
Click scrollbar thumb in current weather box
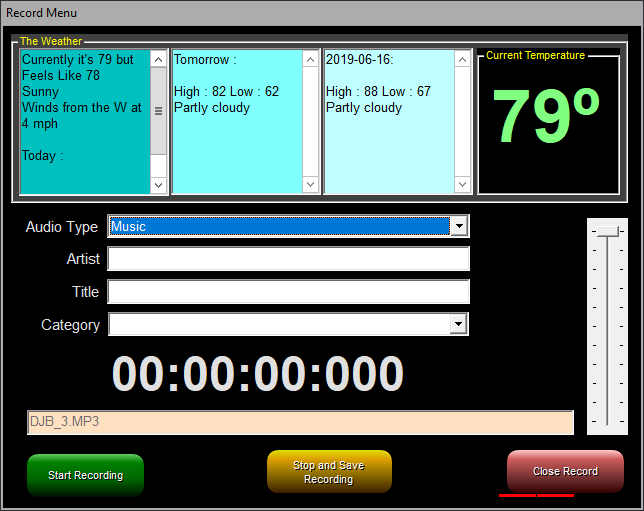158,111
